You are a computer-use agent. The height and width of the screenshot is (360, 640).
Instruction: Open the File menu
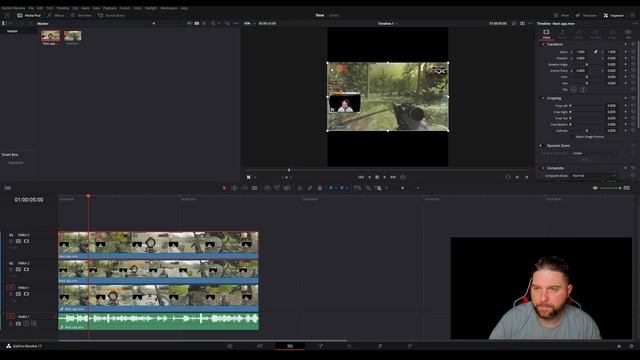(x=31, y=8)
